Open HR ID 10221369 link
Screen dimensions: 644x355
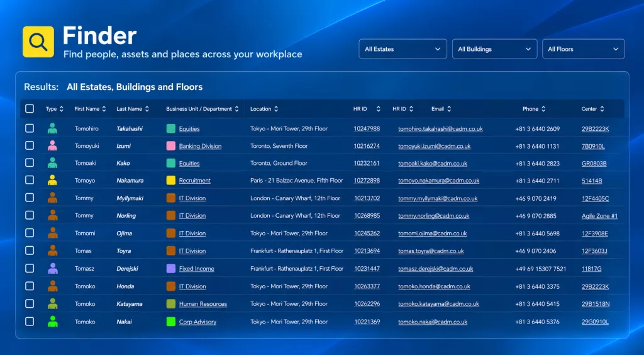pyautogui.click(x=367, y=322)
